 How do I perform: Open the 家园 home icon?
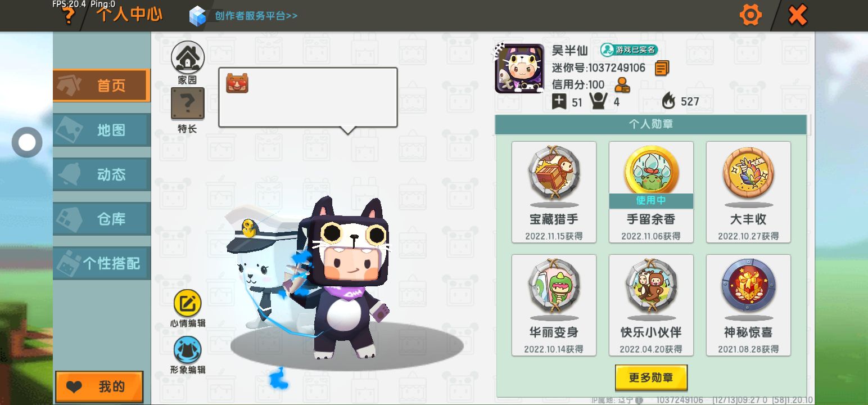click(x=188, y=57)
